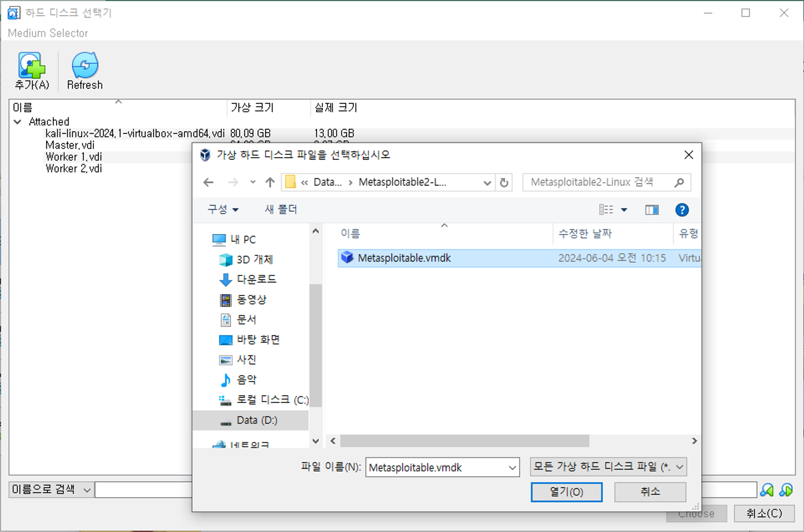The image size is (804, 532).
Task: Click file list 이름 column header
Action: [444, 233]
